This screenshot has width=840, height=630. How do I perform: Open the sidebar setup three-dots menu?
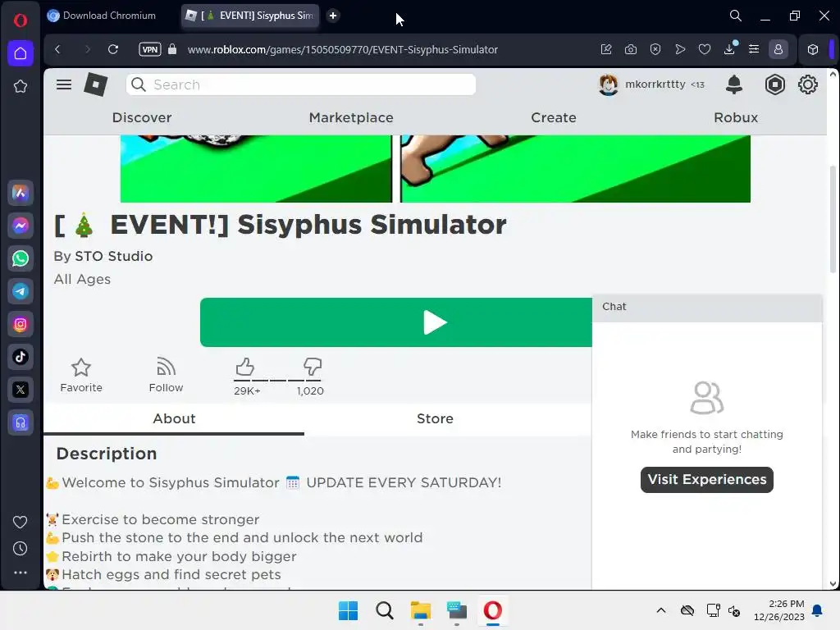tap(21, 573)
